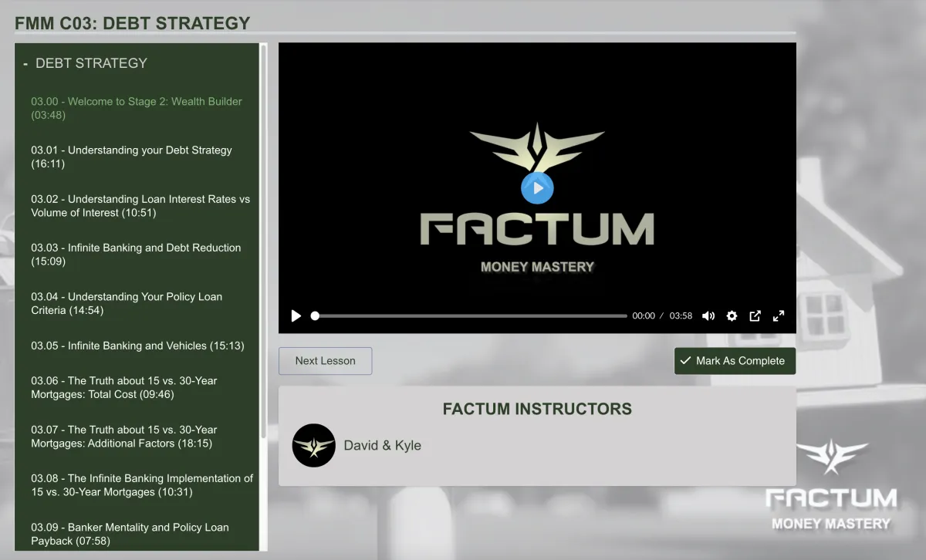The image size is (926, 560).
Task: Enter fullscreen mode icon
Action: (x=779, y=315)
